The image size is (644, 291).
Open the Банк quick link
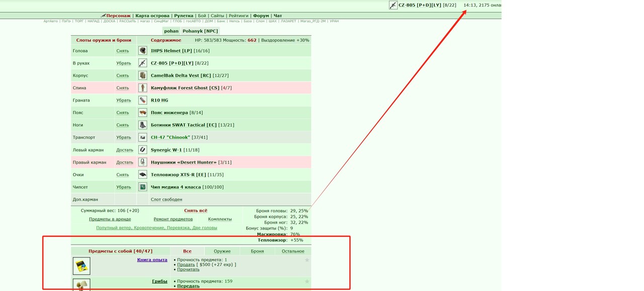[221, 21]
